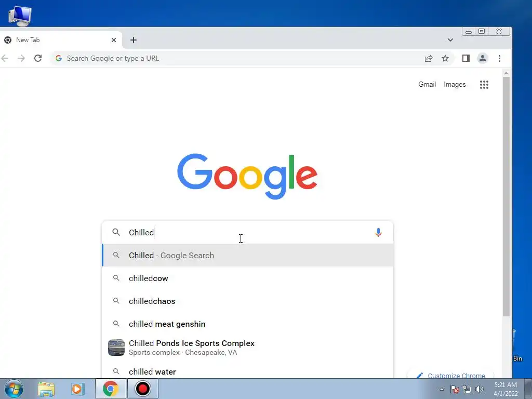Pick 'chilled meat genshin' suggestion

[248, 324]
